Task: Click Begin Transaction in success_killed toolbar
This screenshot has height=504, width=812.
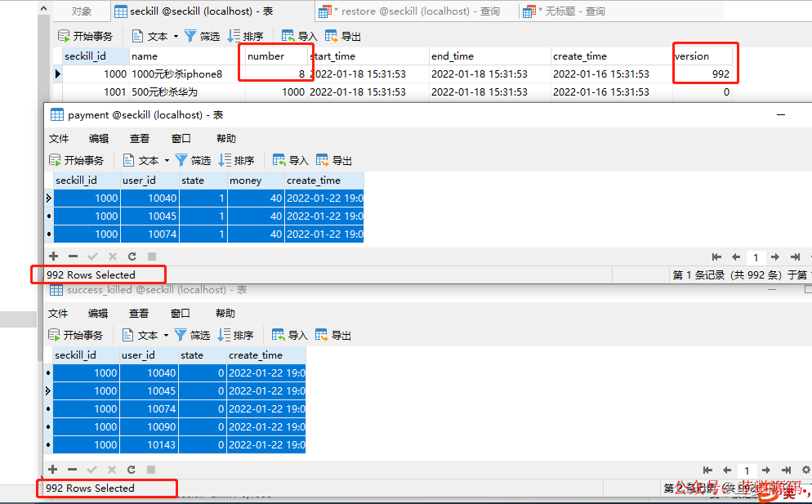Action: click(76, 335)
